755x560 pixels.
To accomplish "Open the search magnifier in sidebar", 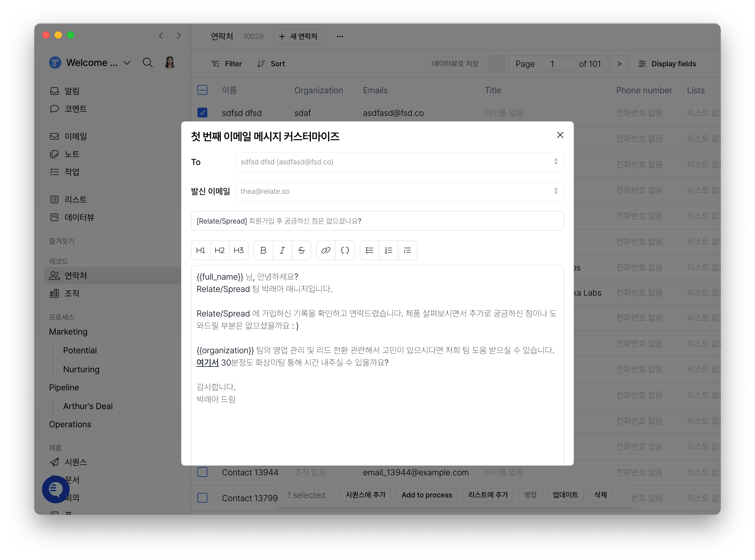I will click(x=148, y=63).
